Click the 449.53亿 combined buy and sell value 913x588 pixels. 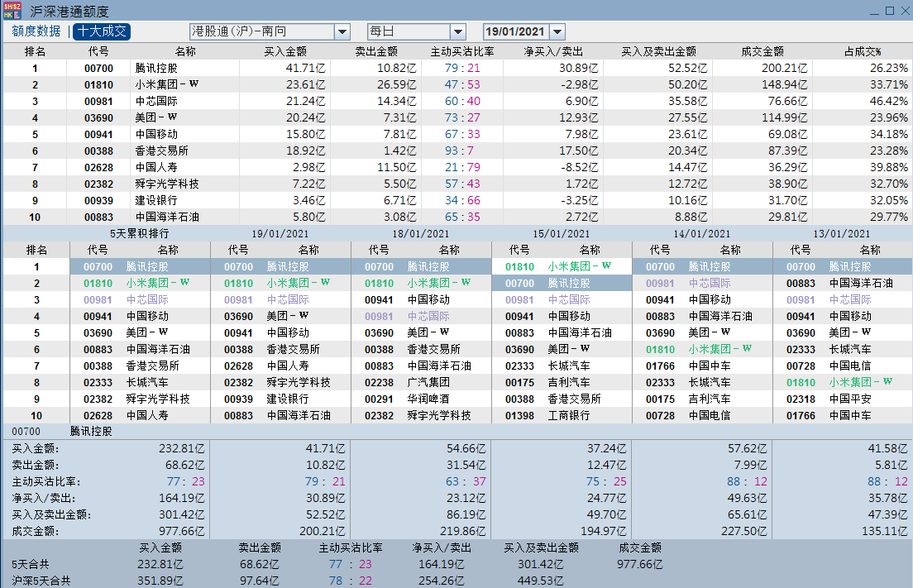point(540,581)
